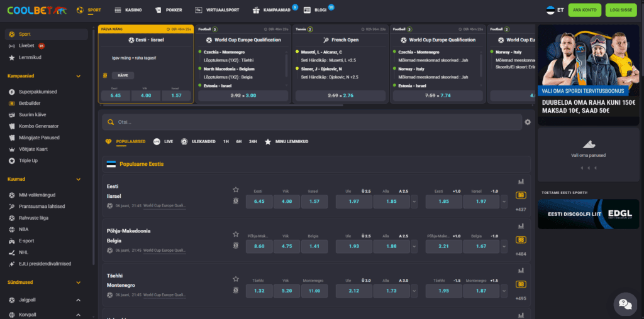Open statistics icon for Tšehhi - Montenegro

[x=521, y=271]
